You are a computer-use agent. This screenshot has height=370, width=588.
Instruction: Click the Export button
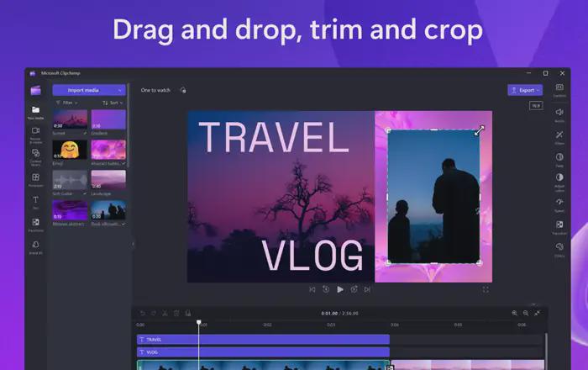pyautogui.click(x=525, y=89)
